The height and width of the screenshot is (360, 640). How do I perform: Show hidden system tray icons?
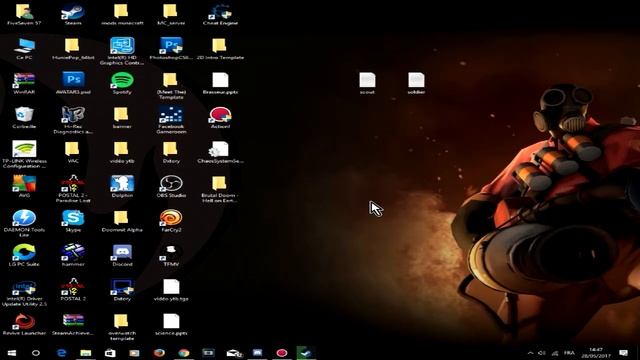click(530, 353)
